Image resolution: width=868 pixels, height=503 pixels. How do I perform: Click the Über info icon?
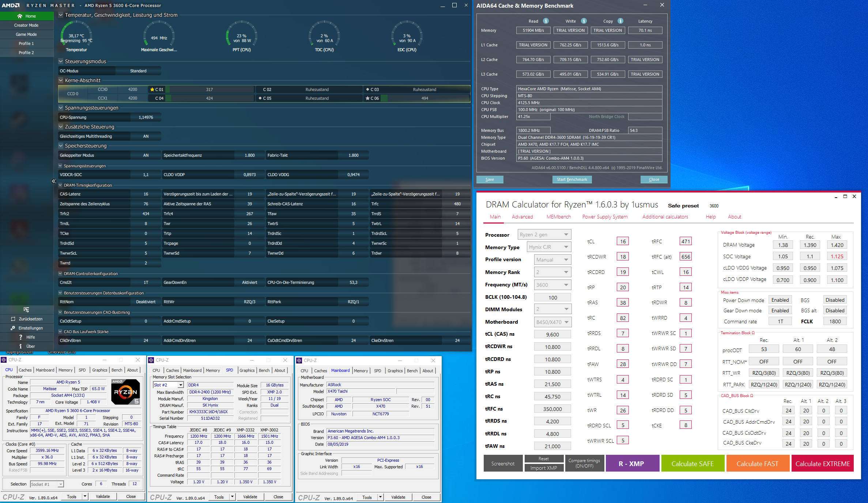click(20, 346)
